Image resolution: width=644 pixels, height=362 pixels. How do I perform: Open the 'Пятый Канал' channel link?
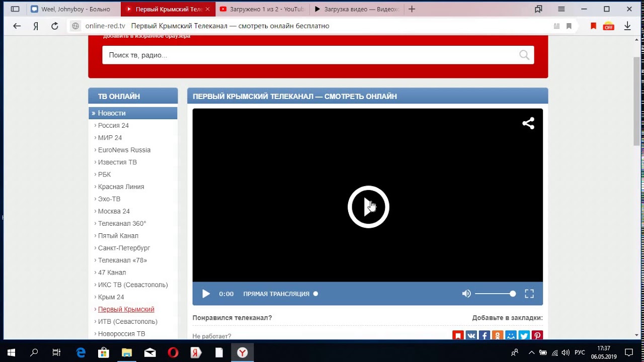tap(118, 236)
